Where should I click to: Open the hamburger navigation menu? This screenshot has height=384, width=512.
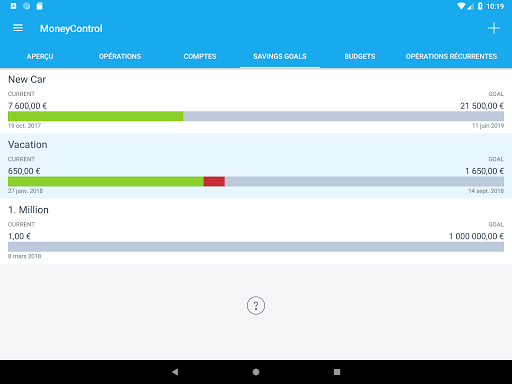[18, 28]
